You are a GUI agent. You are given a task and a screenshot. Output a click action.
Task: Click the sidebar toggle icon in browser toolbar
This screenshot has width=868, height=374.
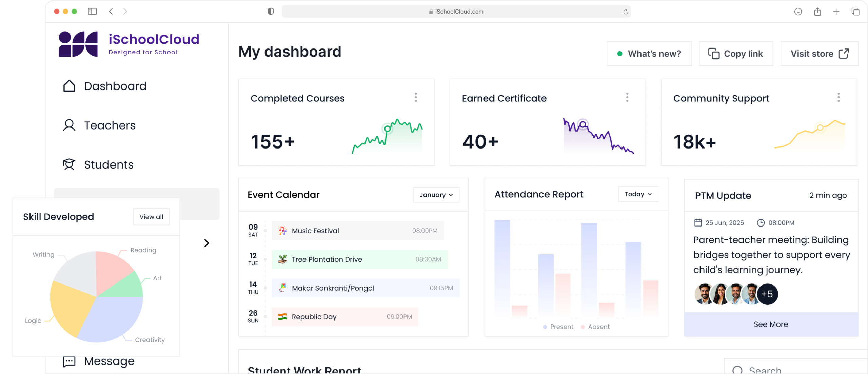tap(92, 12)
